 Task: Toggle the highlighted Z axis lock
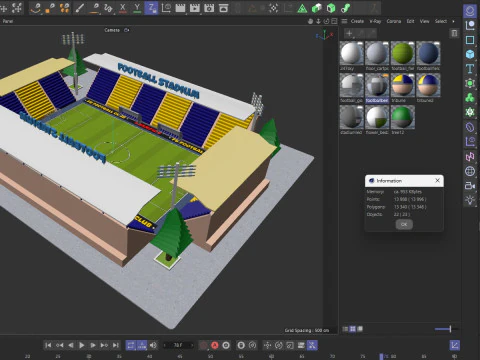[x=151, y=8]
